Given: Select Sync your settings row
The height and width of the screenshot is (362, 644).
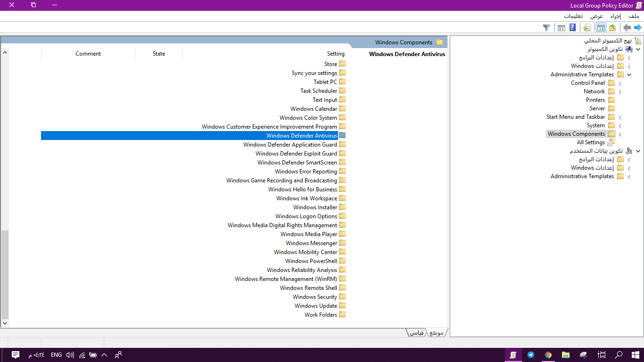Looking at the screenshot, I should pos(193,73).
